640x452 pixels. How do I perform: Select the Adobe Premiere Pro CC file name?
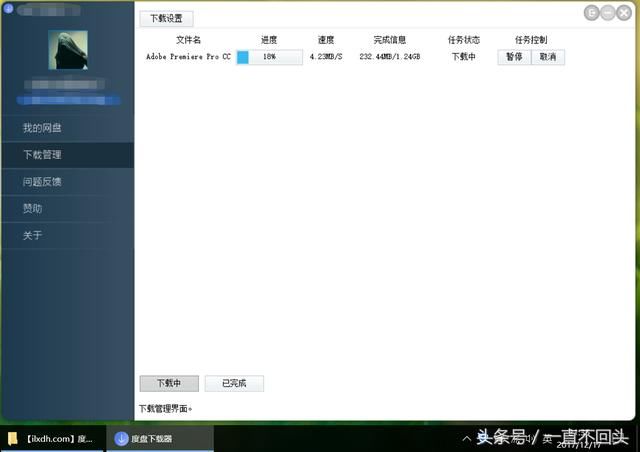coord(188,57)
